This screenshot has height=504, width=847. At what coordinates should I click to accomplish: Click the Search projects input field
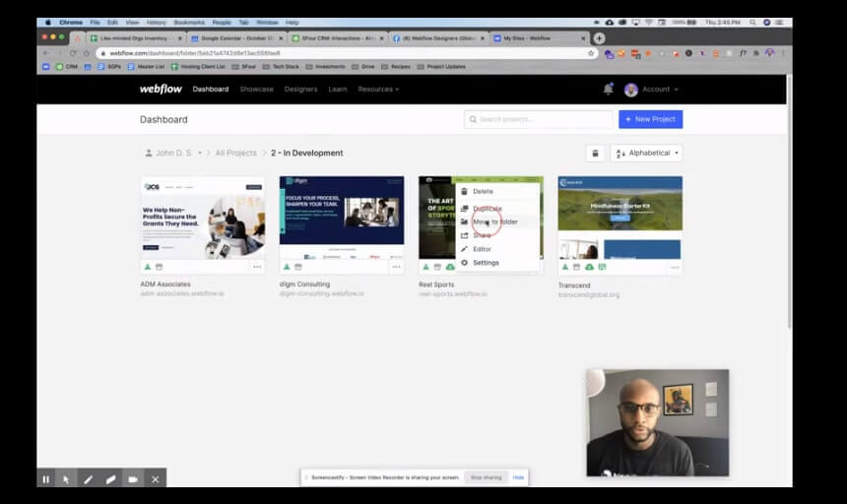pyautogui.click(x=538, y=119)
